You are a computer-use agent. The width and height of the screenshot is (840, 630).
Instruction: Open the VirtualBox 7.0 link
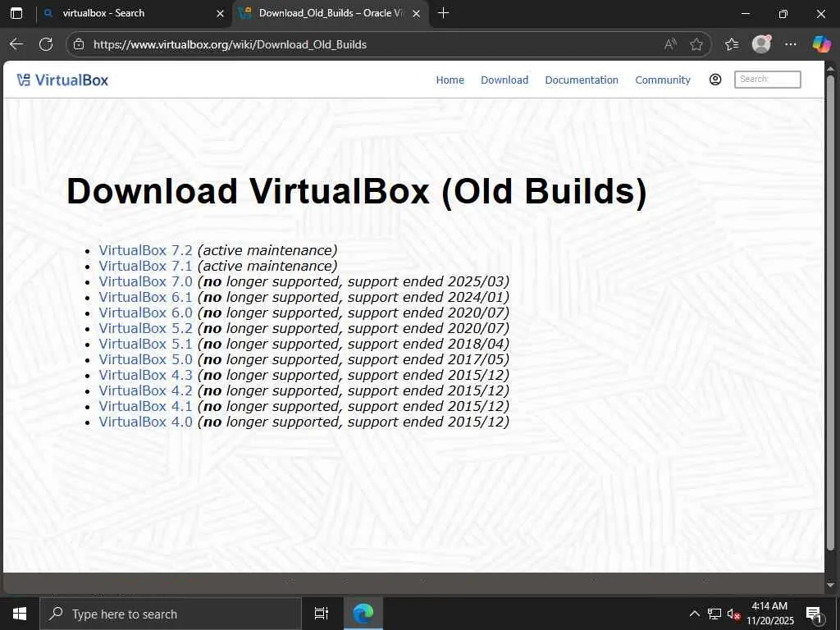point(145,281)
